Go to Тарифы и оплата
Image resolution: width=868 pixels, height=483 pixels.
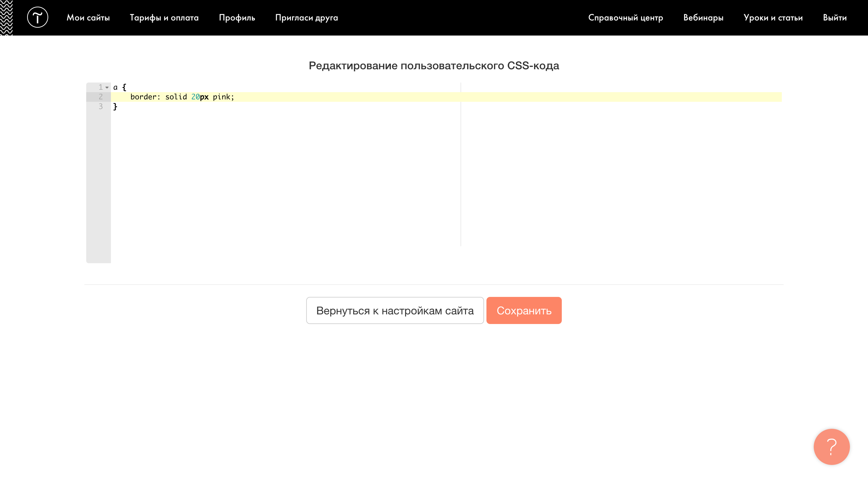coord(164,17)
